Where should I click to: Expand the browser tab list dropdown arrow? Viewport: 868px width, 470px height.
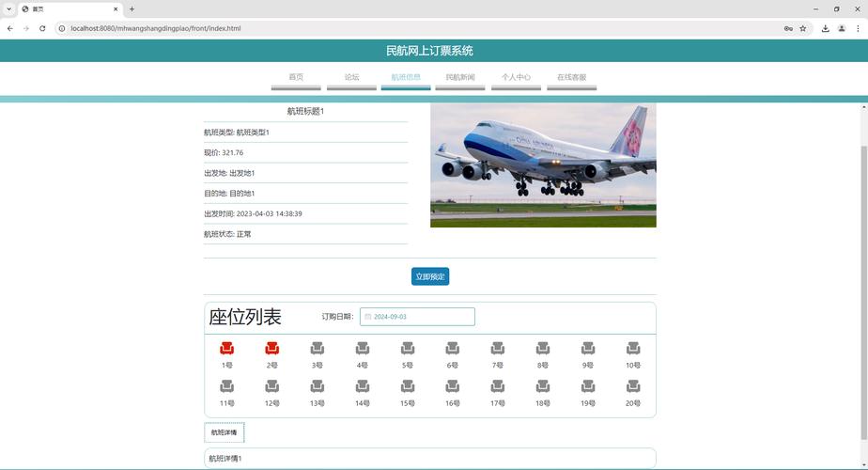tap(8, 8)
